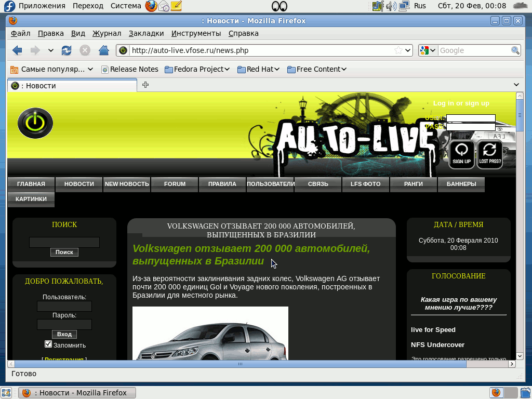532x399 pixels.
Task: Open the Инструменты menu
Action: [x=196, y=33]
